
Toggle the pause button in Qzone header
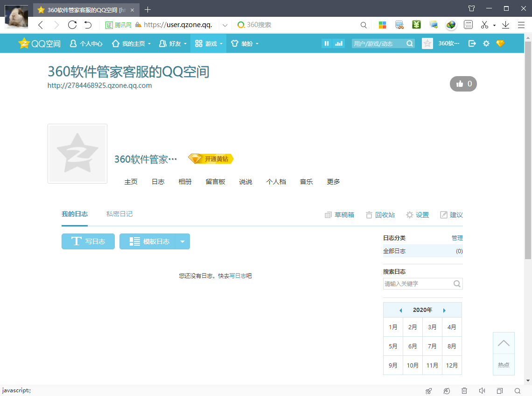(x=326, y=43)
